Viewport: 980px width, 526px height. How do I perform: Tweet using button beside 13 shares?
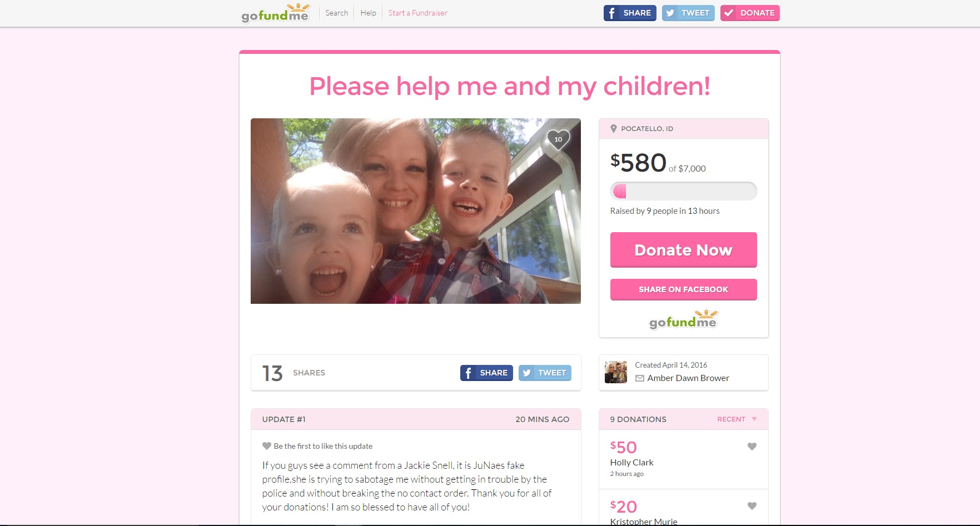(545, 373)
